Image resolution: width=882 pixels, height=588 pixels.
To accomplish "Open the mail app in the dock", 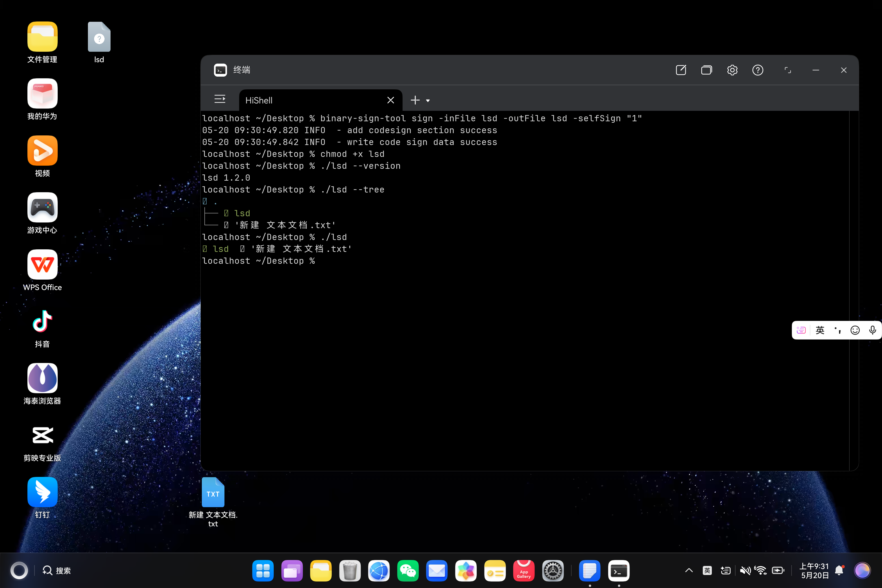I will pos(437,571).
